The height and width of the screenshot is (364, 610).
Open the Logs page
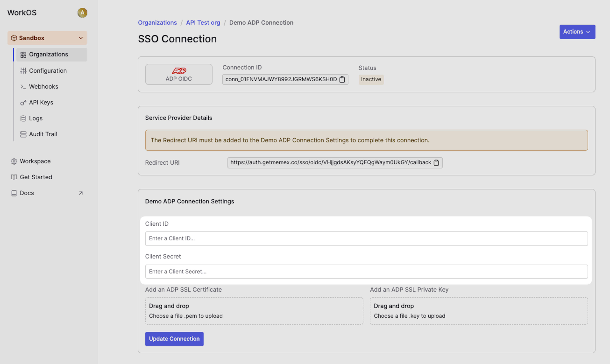click(x=36, y=118)
